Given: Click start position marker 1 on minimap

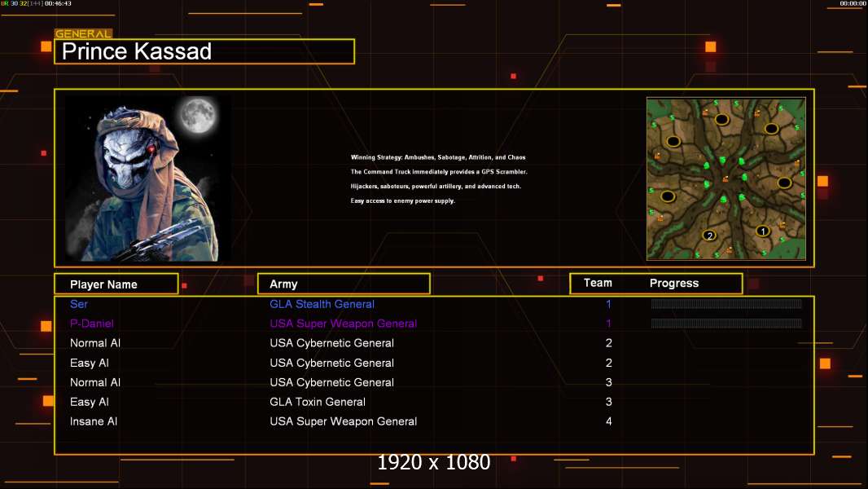Looking at the screenshot, I should [763, 231].
